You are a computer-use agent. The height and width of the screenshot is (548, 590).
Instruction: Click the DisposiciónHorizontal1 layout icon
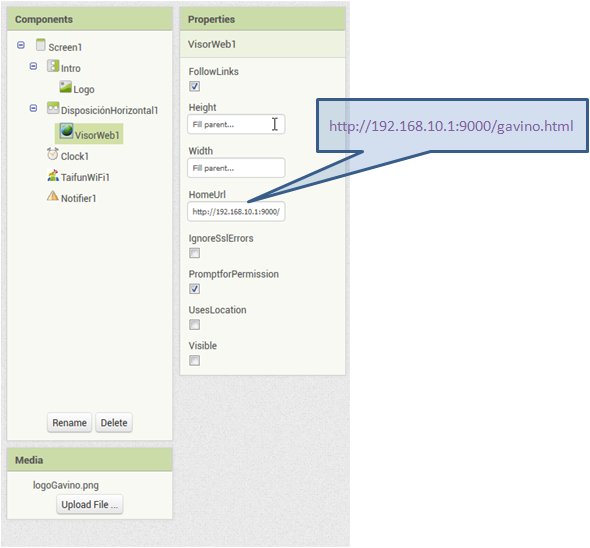click(53, 108)
